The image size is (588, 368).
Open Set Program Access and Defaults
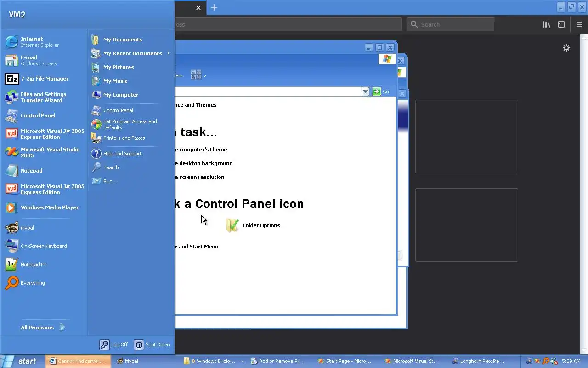pyautogui.click(x=131, y=124)
